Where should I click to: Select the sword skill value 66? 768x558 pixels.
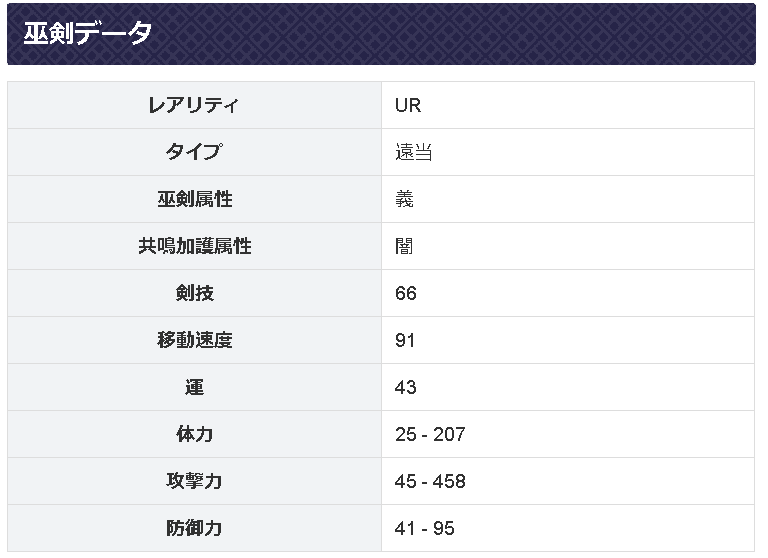coord(405,293)
